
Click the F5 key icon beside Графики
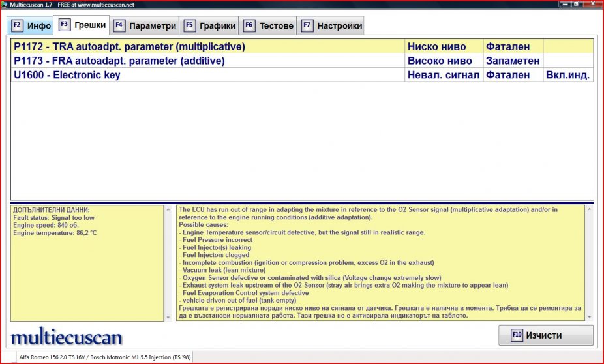189,26
